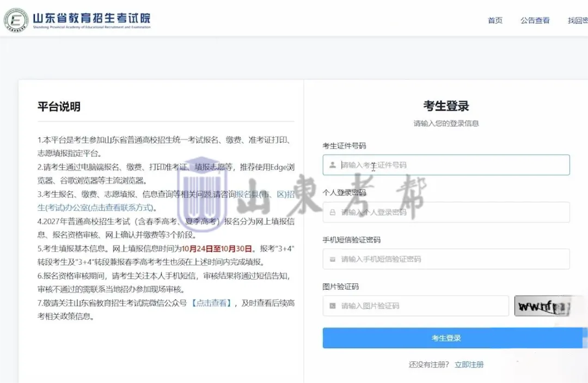
Task: Click the 个人登录密码 field label
Action: click(x=344, y=192)
